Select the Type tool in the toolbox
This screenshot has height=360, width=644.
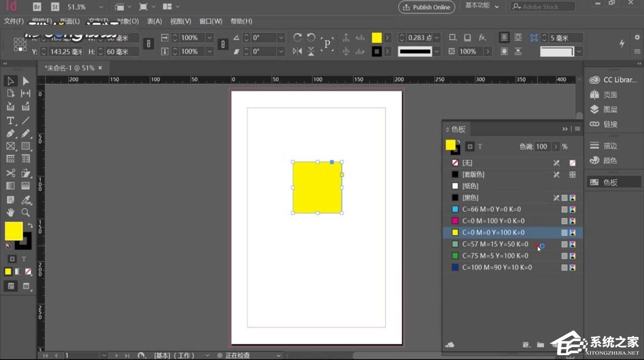pyautogui.click(x=10, y=120)
